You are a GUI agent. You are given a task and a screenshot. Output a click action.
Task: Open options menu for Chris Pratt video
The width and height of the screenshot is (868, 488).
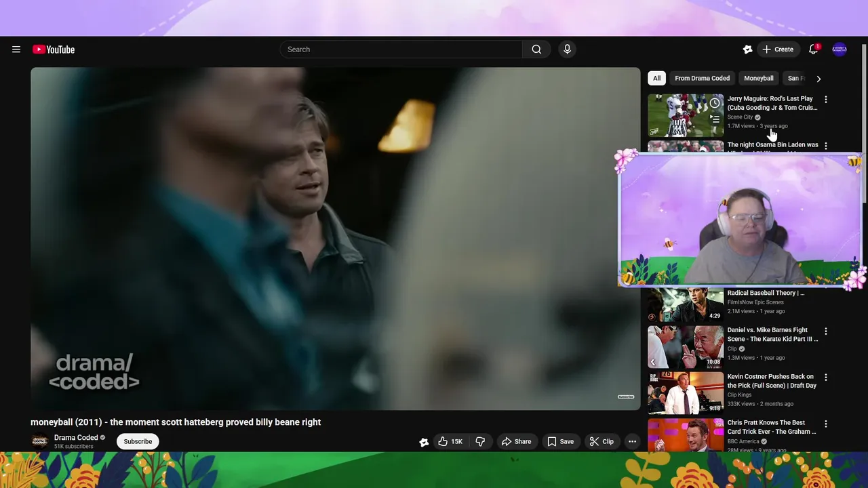825,424
